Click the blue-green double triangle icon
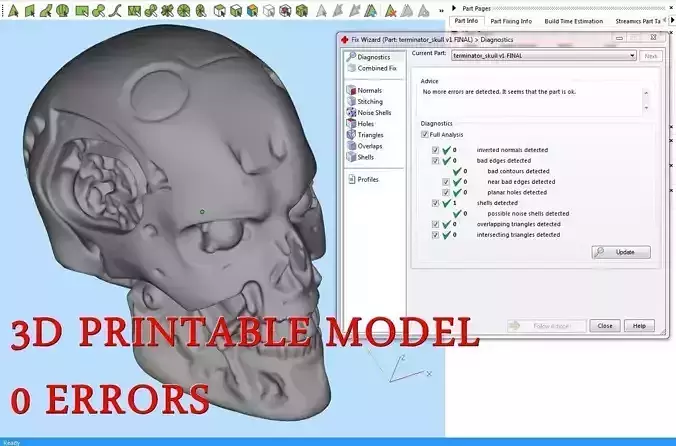 pyautogui.click(x=371, y=10)
